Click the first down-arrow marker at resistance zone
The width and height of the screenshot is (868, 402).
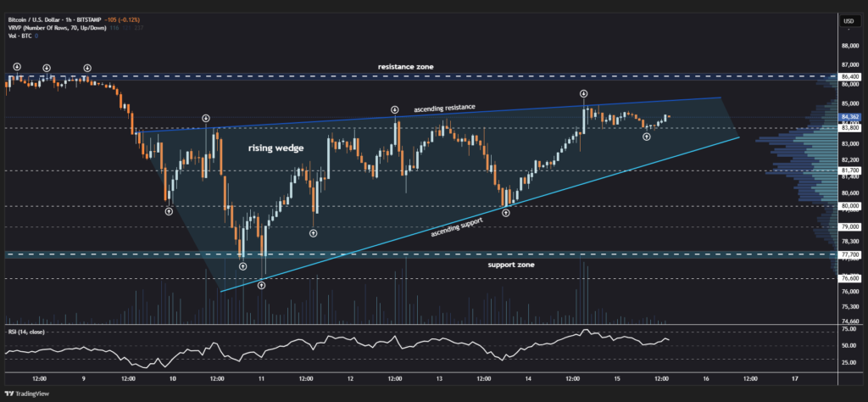(16, 66)
